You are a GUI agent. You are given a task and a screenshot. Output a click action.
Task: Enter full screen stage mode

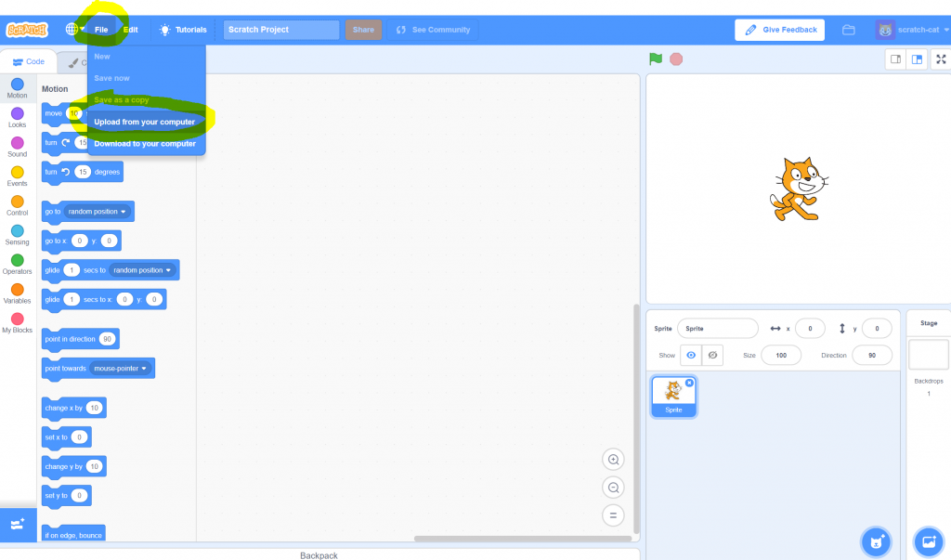pos(940,58)
